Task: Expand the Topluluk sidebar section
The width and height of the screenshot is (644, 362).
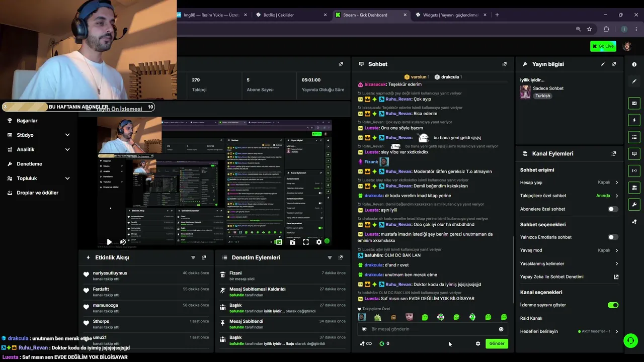Action: coord(39,178)
